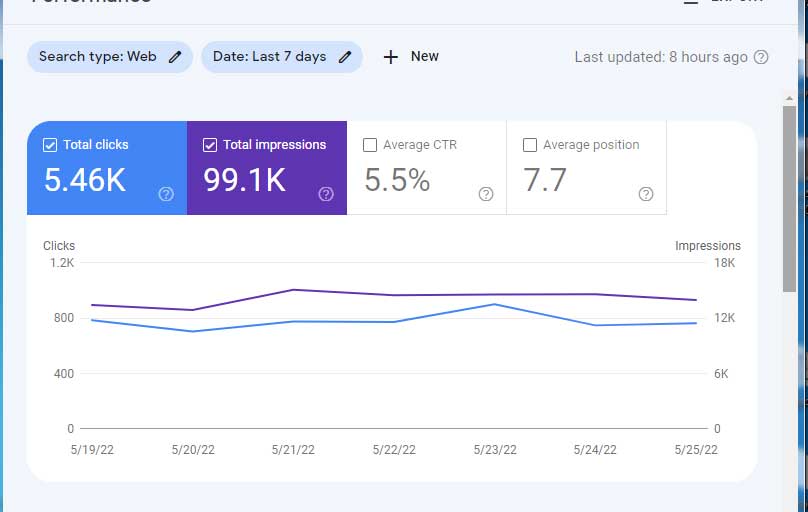The image size is (808, 512).
Task: Open Average CTR help question mark
Action: 486,194
